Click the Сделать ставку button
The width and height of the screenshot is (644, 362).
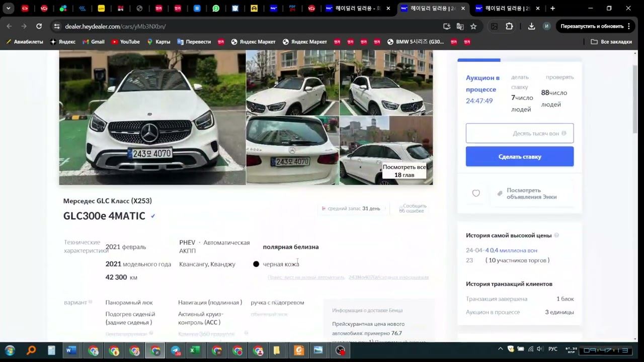520,156
